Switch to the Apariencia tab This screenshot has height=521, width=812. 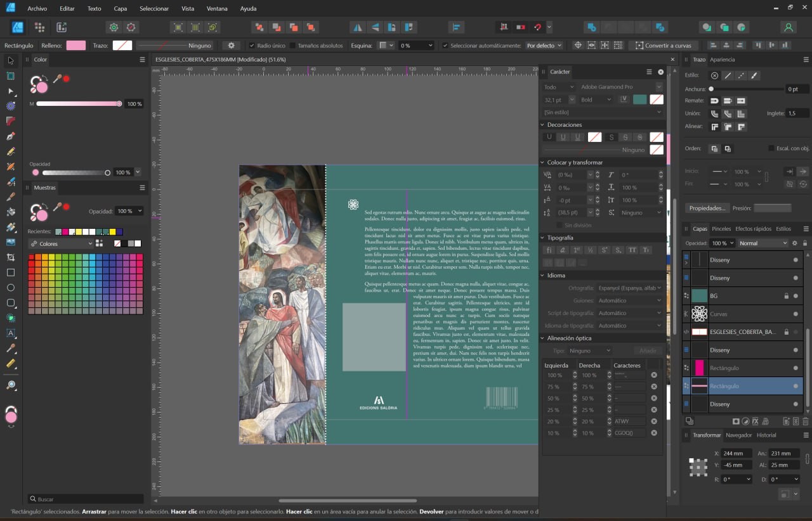point(722,60)
